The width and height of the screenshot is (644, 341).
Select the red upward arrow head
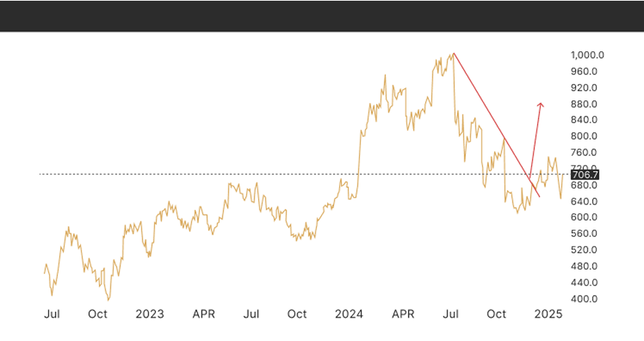coord(540,105)
